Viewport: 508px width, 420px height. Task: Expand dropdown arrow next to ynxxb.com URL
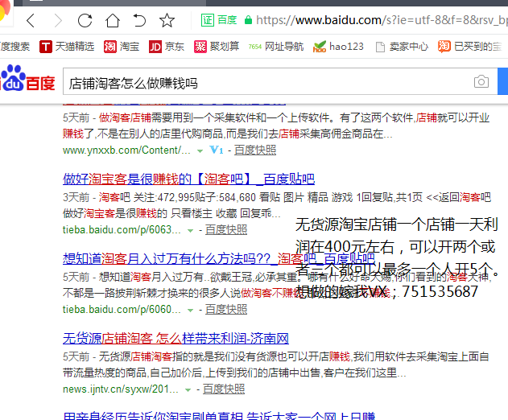pyautogui.click(x=200, y=151)
